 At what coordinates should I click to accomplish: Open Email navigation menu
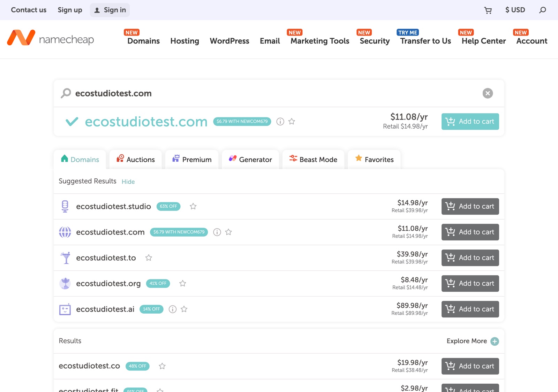(x=270, y=41)
